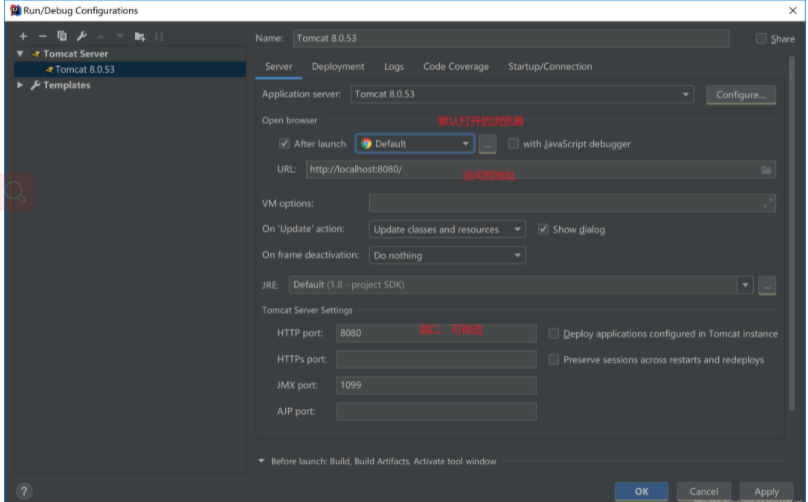The width and height of the screenshot is (808, 502).
Task: Click the Configure... button
Action: point(740,95)
